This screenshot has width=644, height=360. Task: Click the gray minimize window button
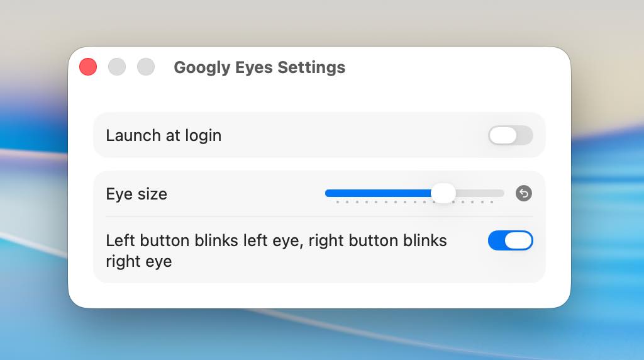pyautogui.click(x=117, y=67)
